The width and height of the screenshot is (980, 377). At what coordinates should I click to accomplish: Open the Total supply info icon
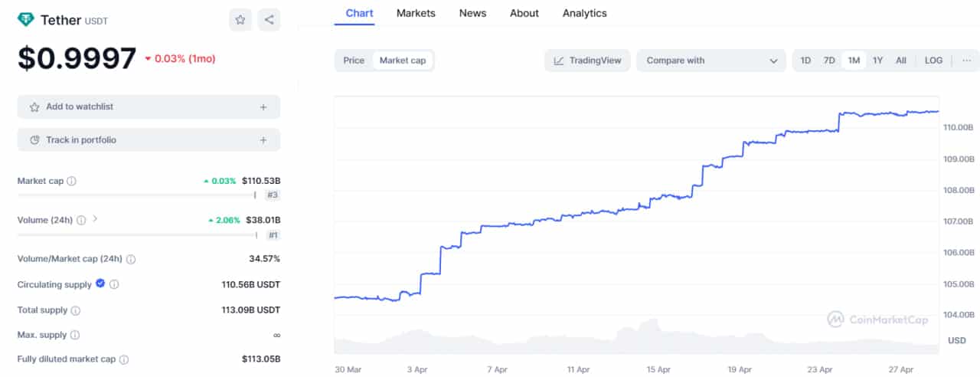[76, 310]
